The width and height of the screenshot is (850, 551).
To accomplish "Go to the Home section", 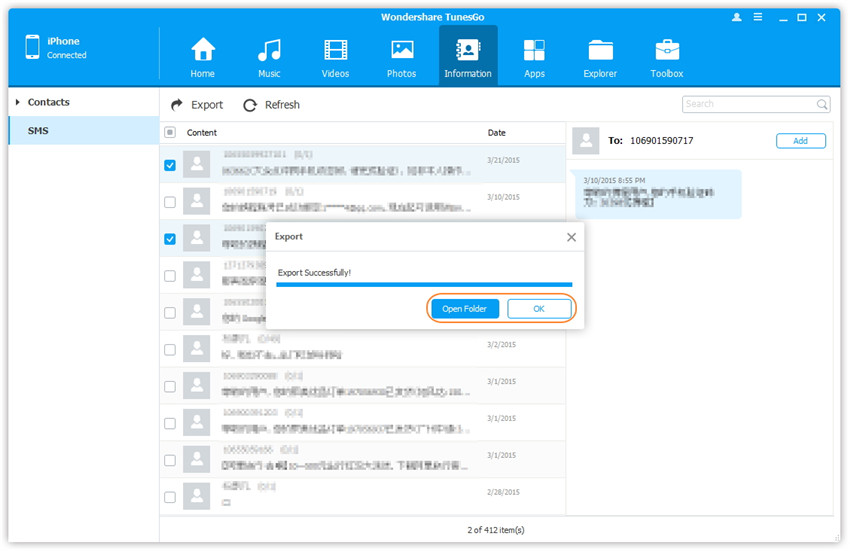I will click(203, 57).
